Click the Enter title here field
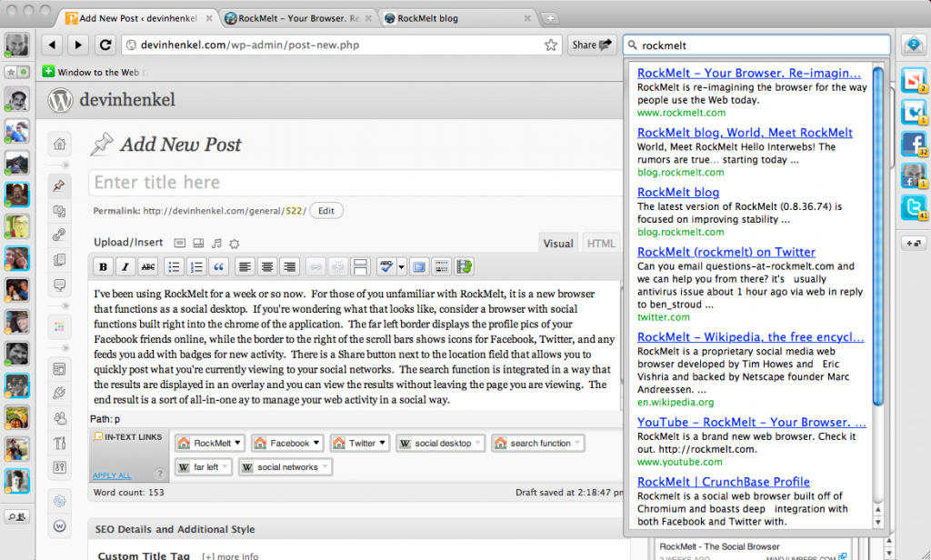 (x=355, y=183)
